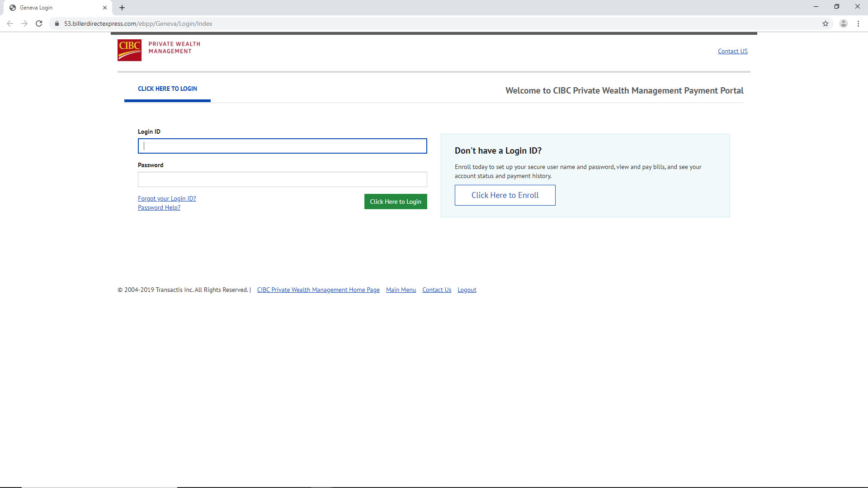868x488 pixels.
Task: Click the Contact Us footer link
Action: [x=437, y=290]
